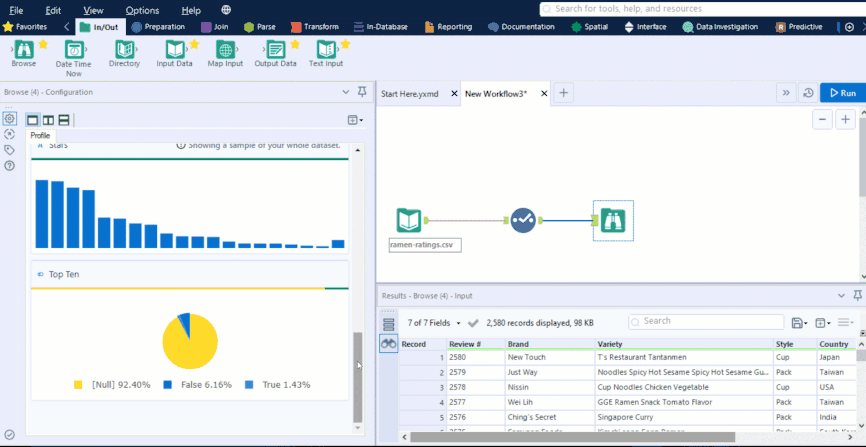Switch to the single-panel Profile view
Viewport: 866px width, 447px height.
(32, 120)
